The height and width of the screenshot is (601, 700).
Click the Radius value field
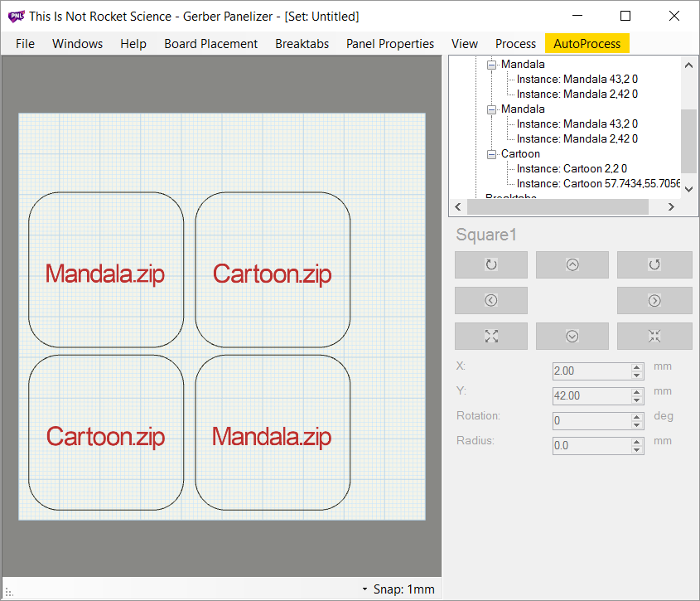click(x=591, y=446)
